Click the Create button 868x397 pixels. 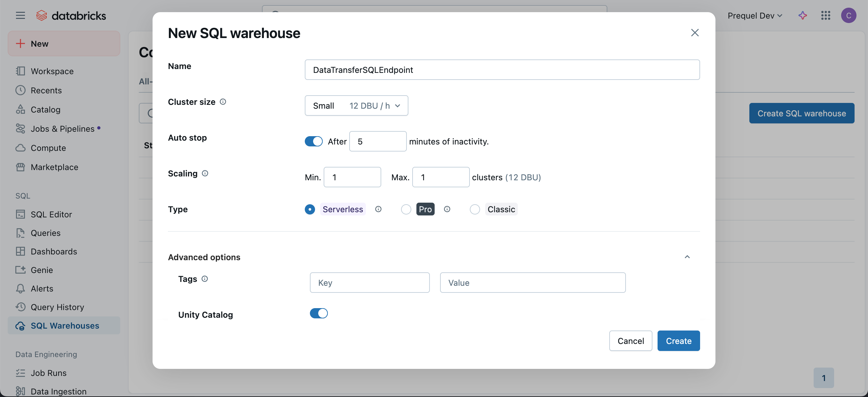tap(678, 341)
